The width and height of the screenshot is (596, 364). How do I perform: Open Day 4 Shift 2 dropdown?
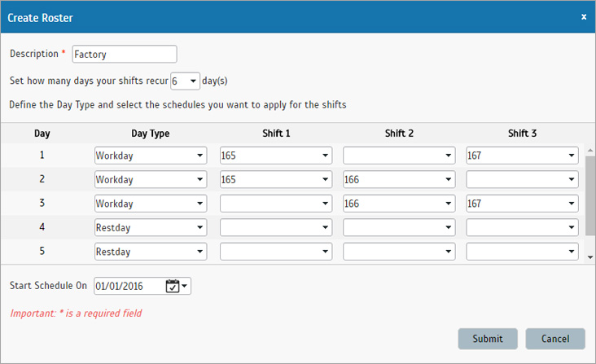398,228
